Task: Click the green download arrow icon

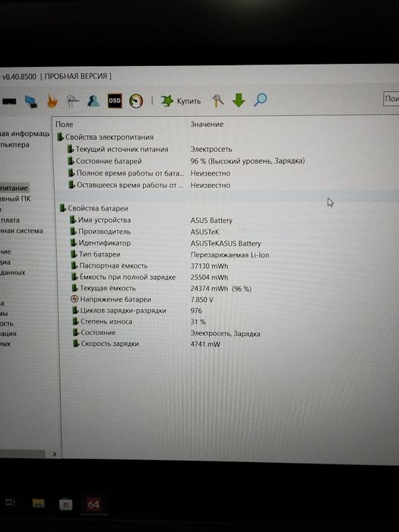Action: 239,100
